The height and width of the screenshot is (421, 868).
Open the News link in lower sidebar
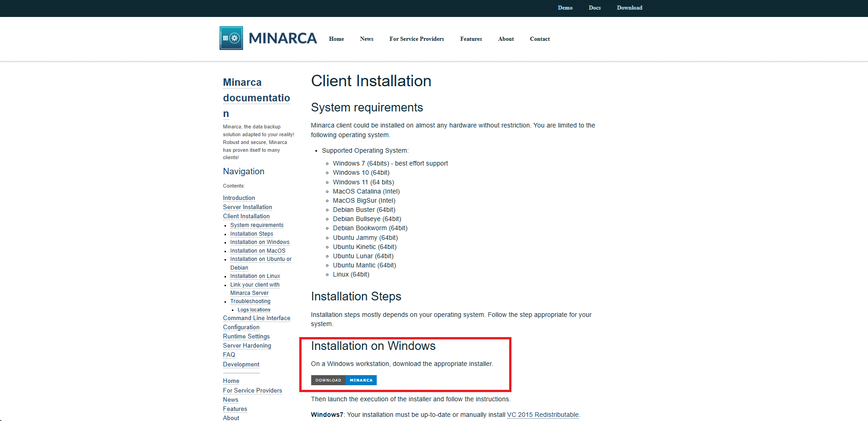click(231, 400)
